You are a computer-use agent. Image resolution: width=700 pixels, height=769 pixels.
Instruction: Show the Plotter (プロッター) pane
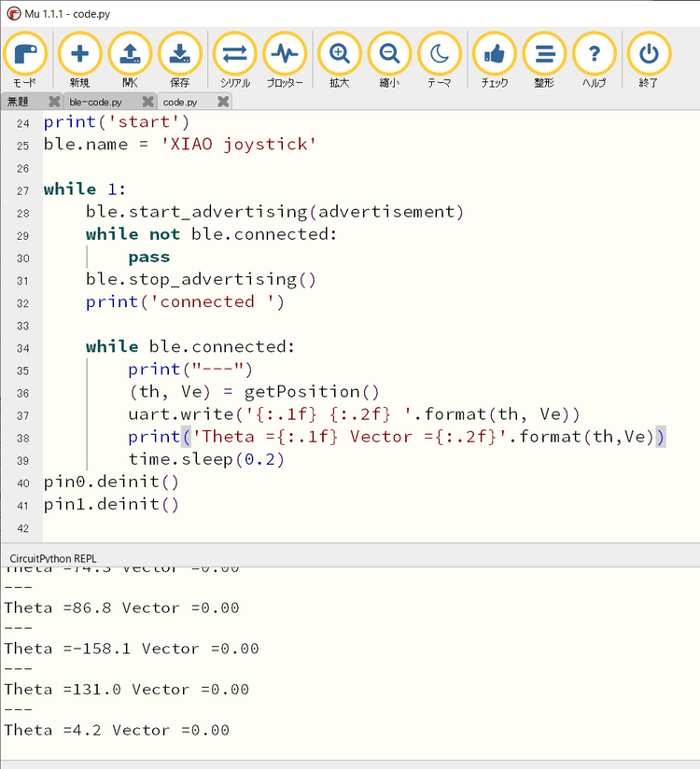pos(285,60)
